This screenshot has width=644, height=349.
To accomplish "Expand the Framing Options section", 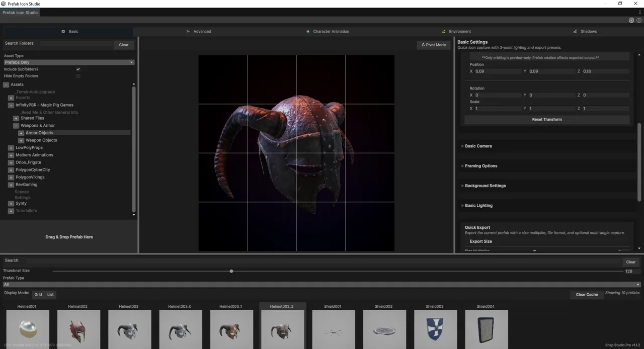I will pyautogui.click(x=480, y=166).
